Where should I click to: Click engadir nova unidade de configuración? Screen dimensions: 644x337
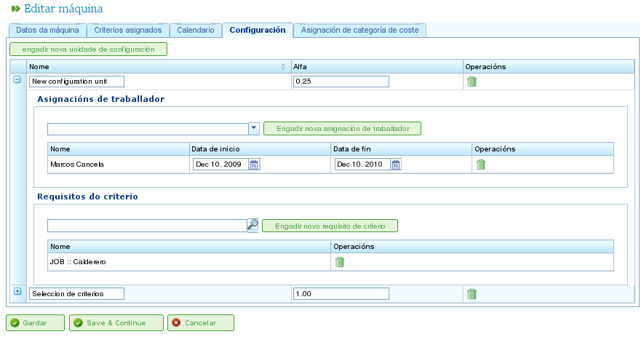[x=88, y=49]
